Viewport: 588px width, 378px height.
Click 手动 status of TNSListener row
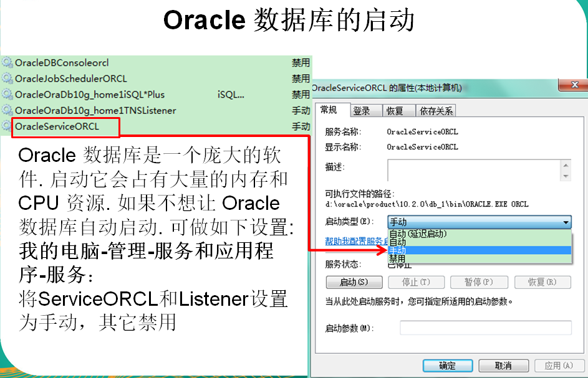(x=301, y=111)
